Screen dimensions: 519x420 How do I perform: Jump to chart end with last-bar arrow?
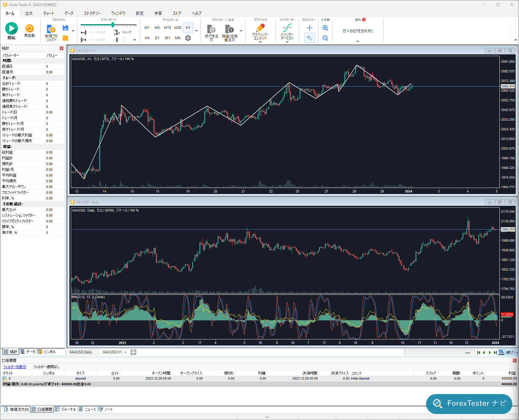495,352
